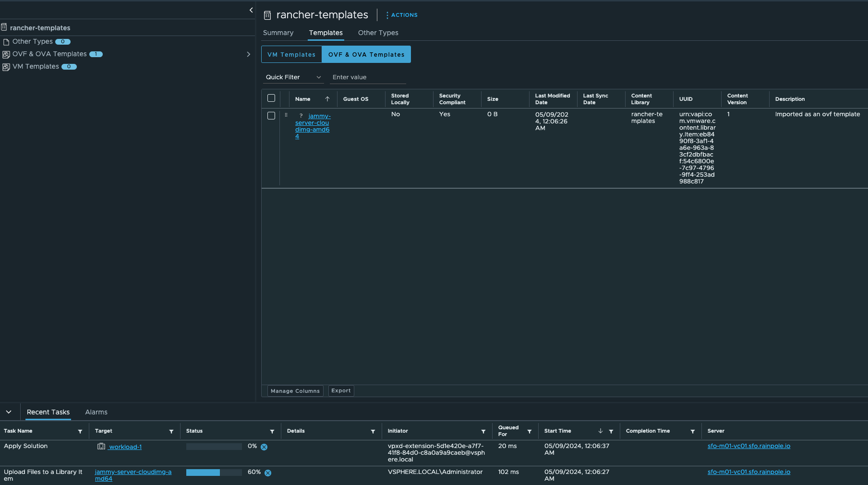Click the Other Types file icon in sidebar
This screenshot has width=868, height=485.
pos(6,42)
